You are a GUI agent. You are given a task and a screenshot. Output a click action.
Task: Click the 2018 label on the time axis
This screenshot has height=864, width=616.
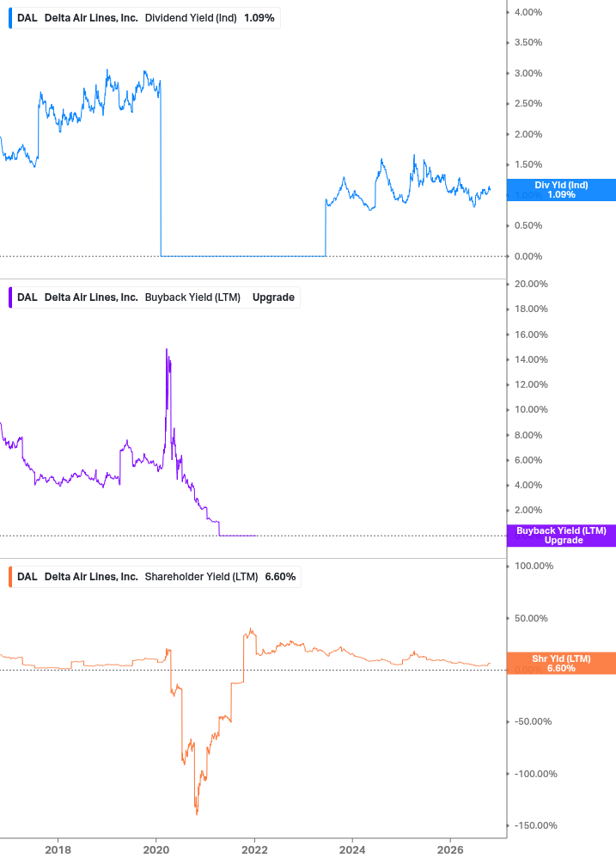point(58,850)
